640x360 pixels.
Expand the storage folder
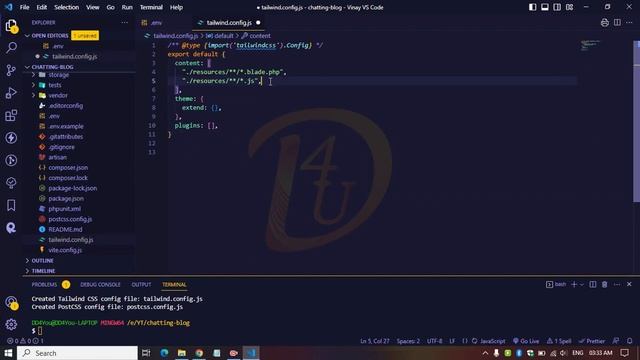pyautogui.click(x=59, y=75)
